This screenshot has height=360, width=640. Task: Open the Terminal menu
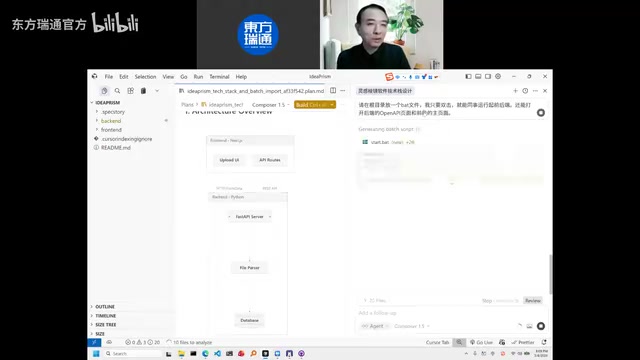(219, 77)
